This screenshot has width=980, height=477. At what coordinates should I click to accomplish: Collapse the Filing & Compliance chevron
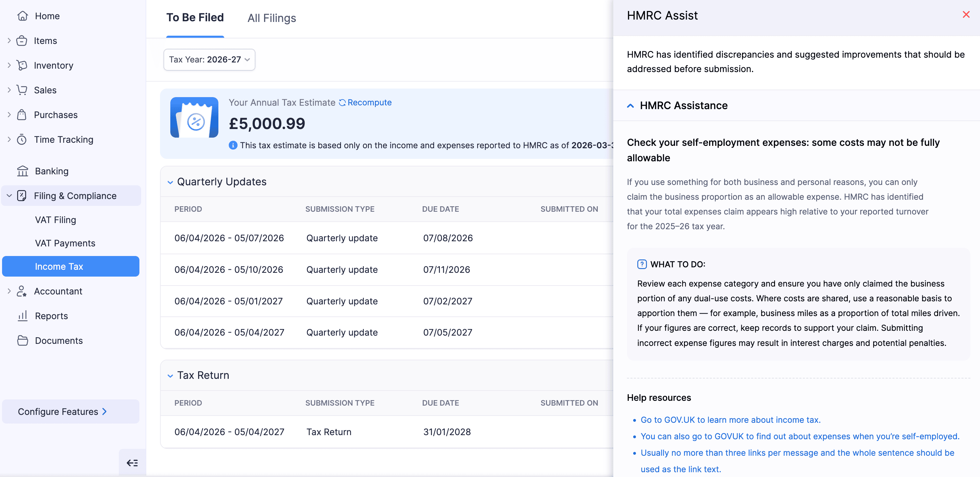coord(9,196)
